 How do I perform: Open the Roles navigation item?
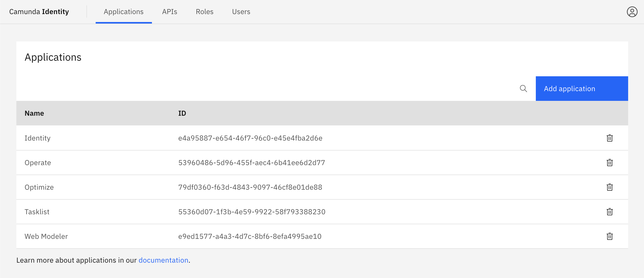[x=205, y=12]
